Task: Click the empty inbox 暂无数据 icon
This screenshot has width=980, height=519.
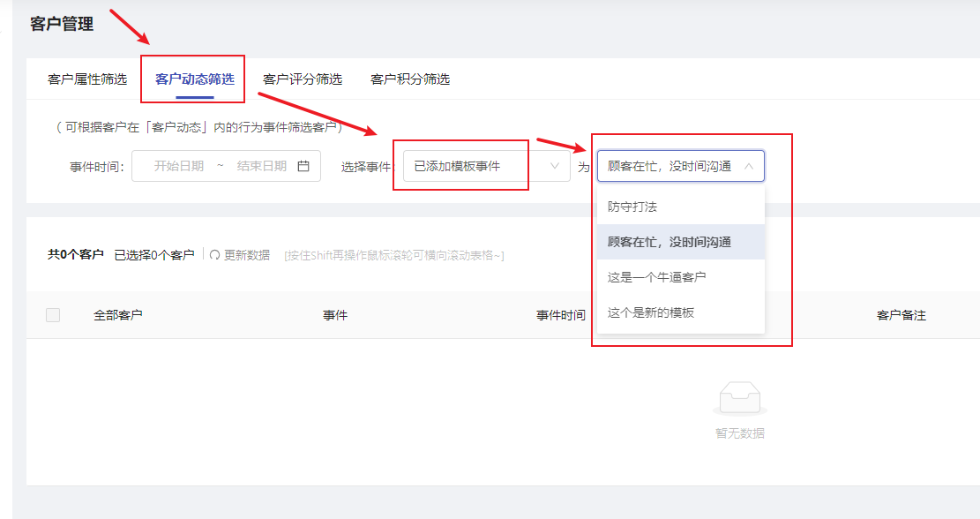Action: point(739,398)
